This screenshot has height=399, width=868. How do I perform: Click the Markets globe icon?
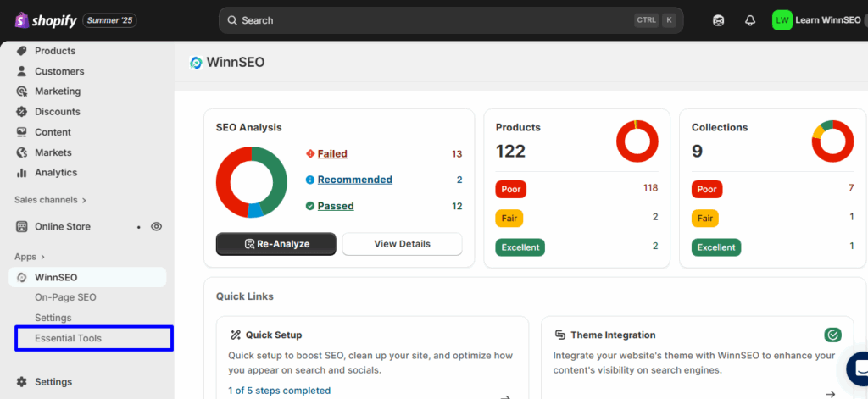point(21,152)
